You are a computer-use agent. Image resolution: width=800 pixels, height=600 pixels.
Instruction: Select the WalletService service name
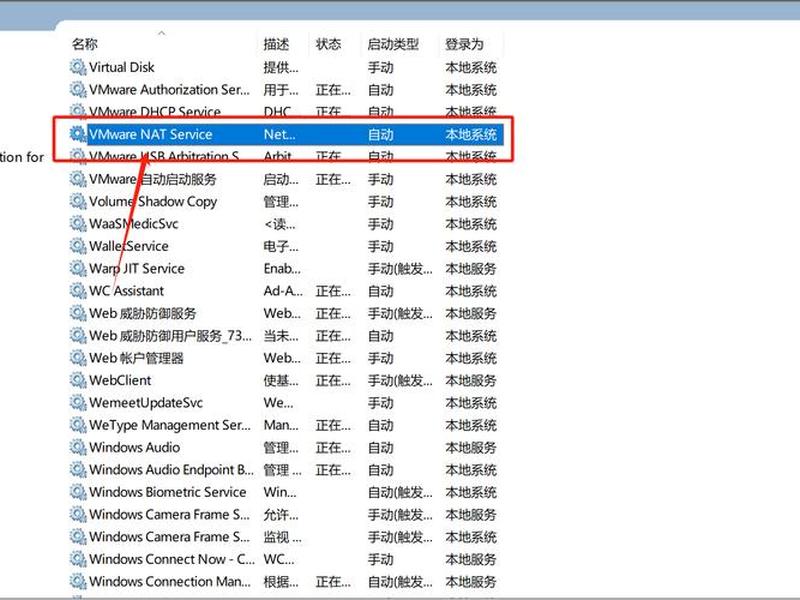pos(129,246)
